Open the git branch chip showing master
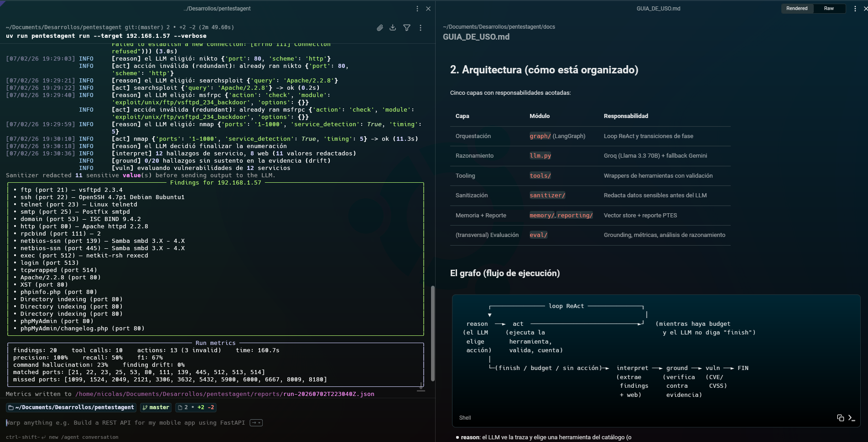This screenshot has width=868, height=442. point(156,407)
